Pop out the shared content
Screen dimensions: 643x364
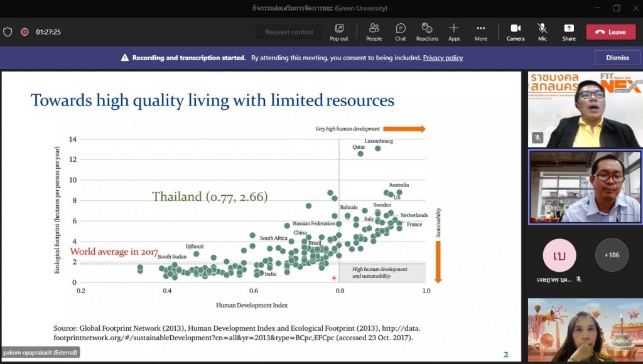[339, 31]
